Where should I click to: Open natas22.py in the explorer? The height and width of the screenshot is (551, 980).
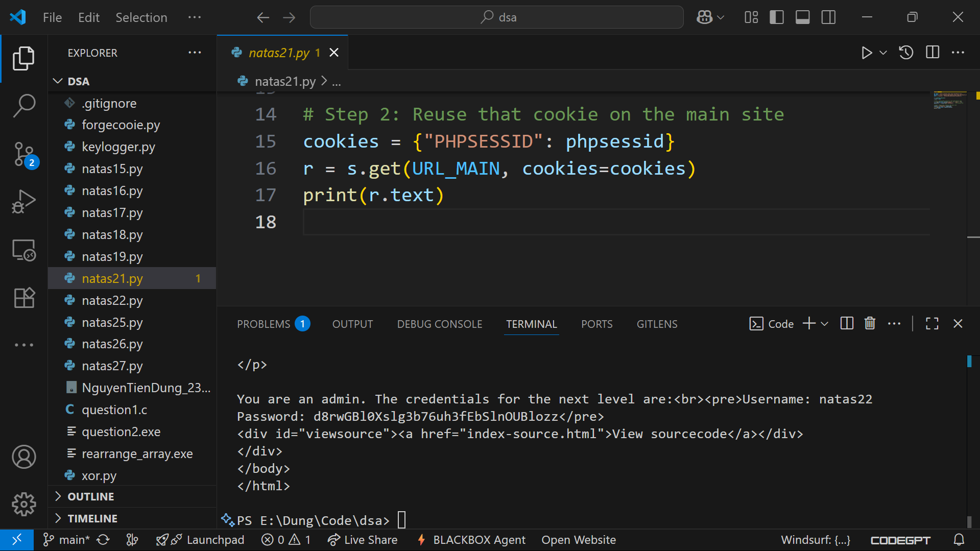112,301
